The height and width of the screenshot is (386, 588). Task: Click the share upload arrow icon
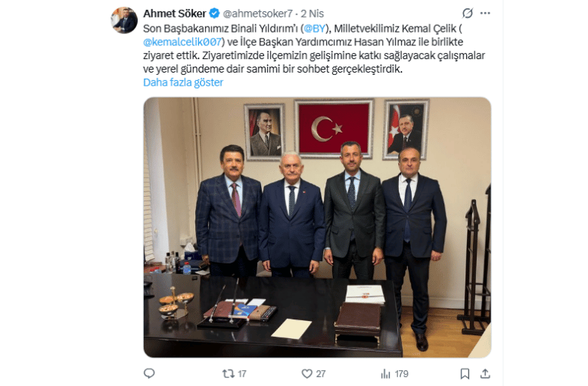(485, 374)
